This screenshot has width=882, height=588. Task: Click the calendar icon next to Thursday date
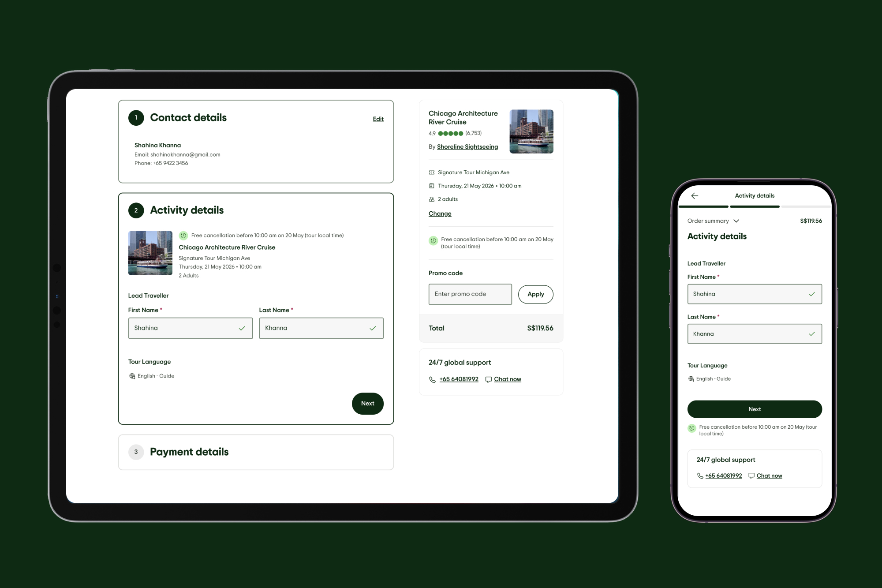pyautogui.click(x=432, y=186)
